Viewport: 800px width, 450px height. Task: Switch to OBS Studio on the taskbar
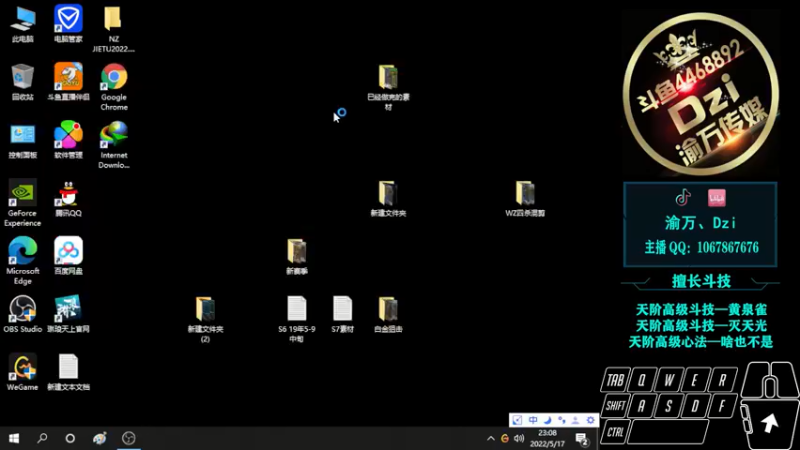pos(129,438)
